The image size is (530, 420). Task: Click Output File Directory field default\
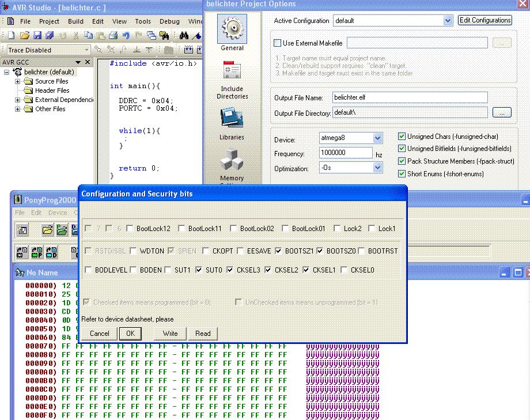[410, 112]
